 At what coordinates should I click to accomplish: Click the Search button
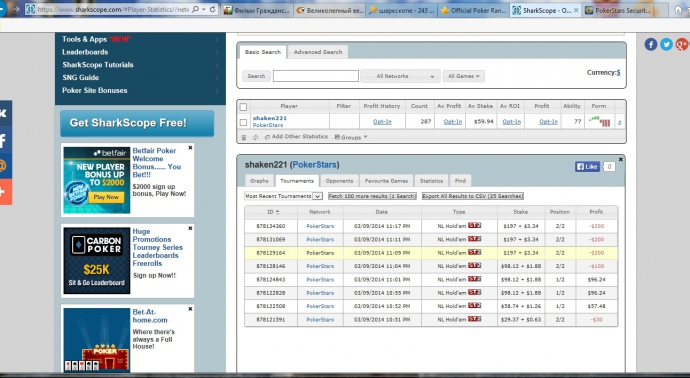coord(256,76)
